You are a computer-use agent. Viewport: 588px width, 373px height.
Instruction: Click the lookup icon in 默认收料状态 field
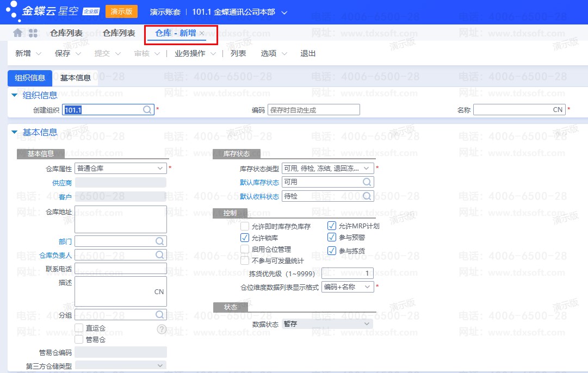coord(367,196)
